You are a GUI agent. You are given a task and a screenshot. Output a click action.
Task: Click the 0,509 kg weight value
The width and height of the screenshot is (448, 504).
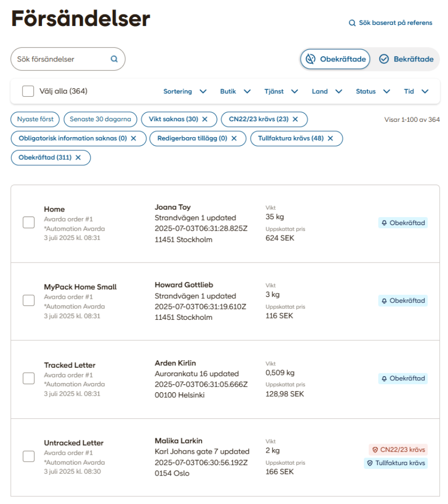coord(280,373)
